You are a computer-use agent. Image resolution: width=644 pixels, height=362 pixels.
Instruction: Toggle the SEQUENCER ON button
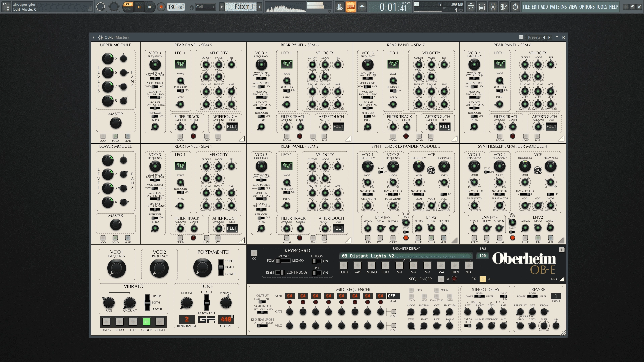tap(441, 279)
